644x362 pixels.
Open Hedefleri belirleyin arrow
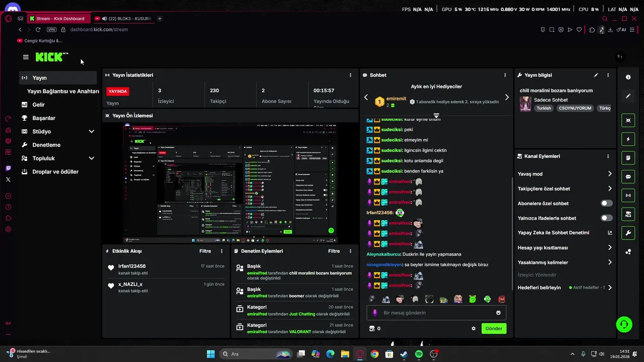click(610, 288)
